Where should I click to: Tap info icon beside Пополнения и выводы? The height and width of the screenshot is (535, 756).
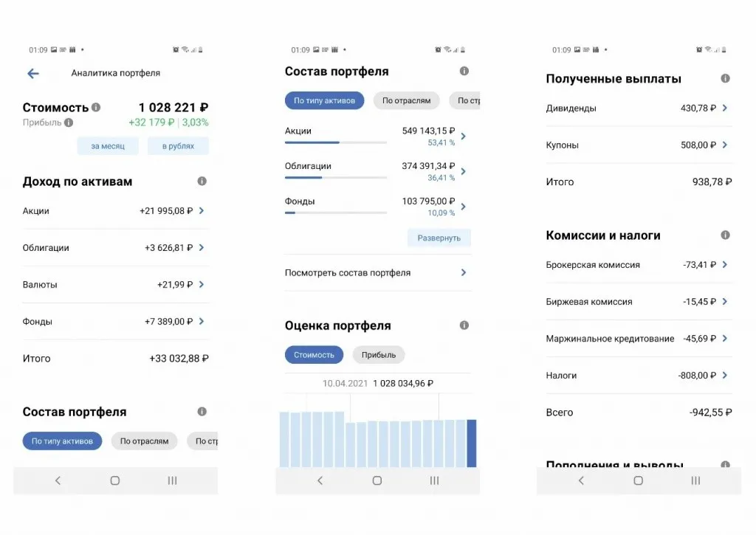click(x=725, y=466)
